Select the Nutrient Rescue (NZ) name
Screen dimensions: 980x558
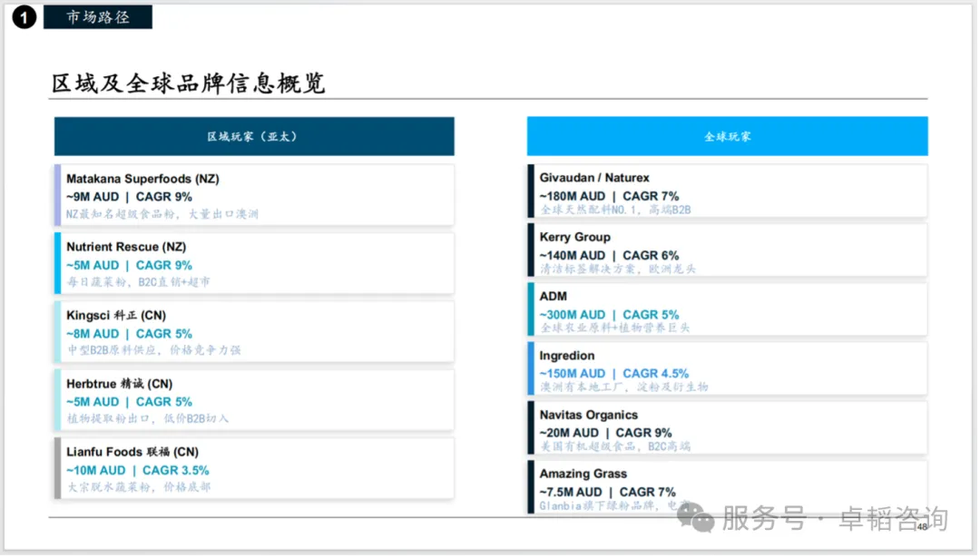(126, 247)
